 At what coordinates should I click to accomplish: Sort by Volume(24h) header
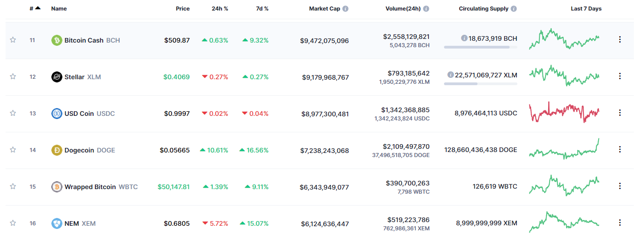click(x=403, y=9)
